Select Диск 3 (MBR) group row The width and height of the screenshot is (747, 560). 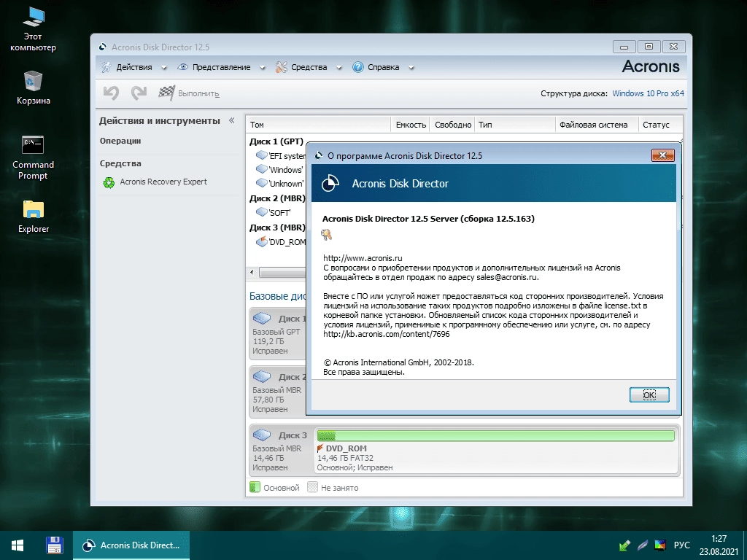277,227
